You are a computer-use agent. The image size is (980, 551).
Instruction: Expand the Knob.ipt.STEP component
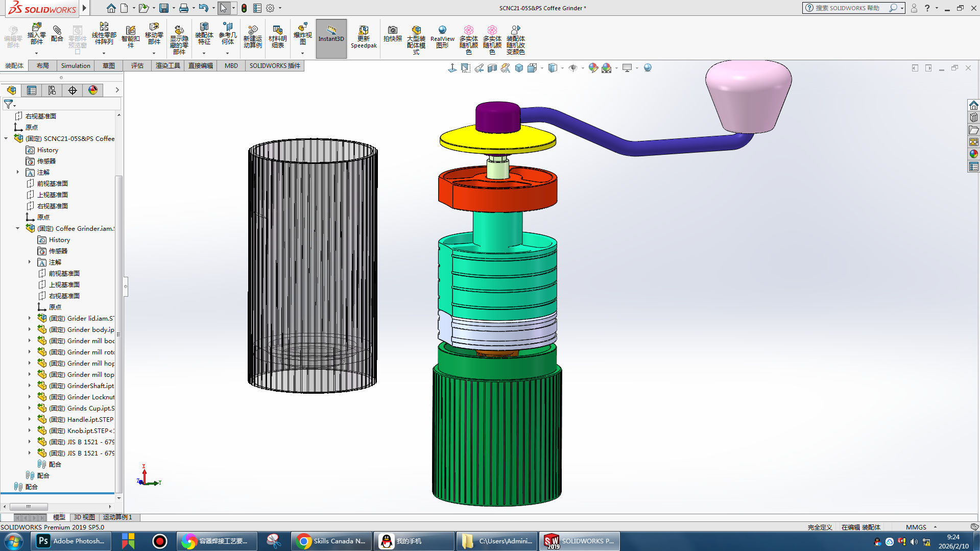[30, 430]
